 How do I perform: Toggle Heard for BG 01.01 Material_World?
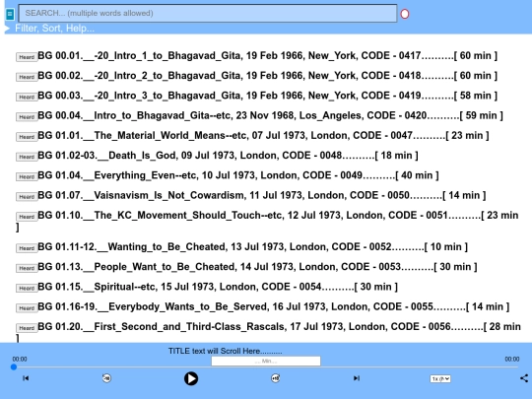[x=27, y=137]
